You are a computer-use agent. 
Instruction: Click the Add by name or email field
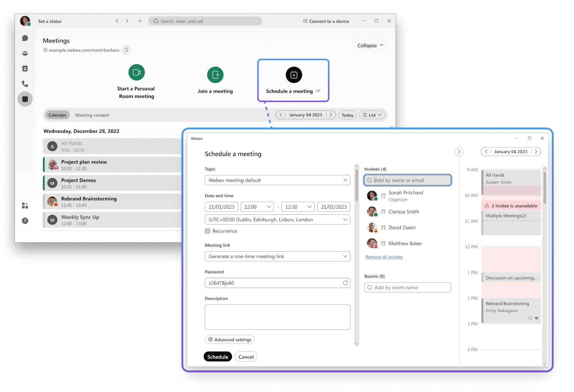pos(408,181)
